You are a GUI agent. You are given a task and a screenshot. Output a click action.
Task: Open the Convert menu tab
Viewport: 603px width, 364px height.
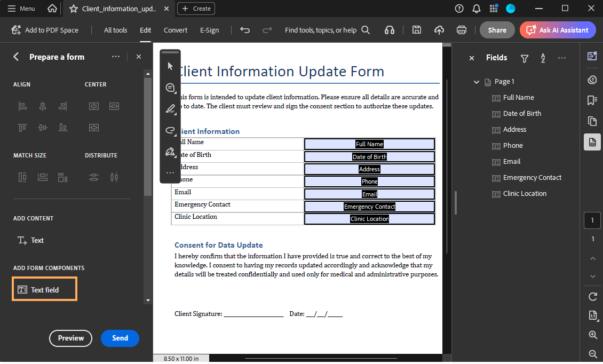click(x=176, y=30)
